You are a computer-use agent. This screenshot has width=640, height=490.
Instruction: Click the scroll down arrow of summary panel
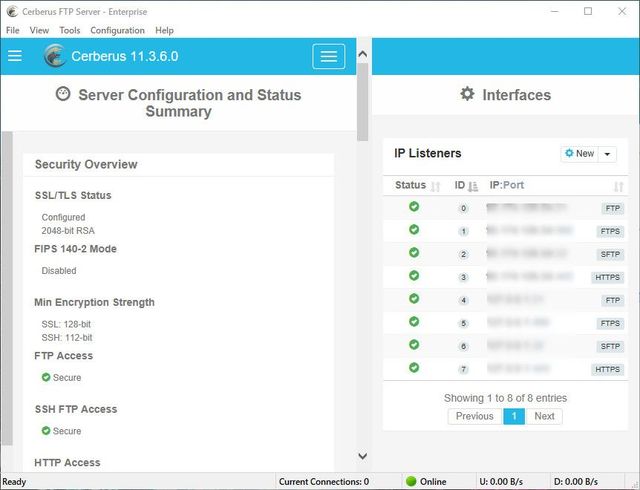(x=362, y=457)
